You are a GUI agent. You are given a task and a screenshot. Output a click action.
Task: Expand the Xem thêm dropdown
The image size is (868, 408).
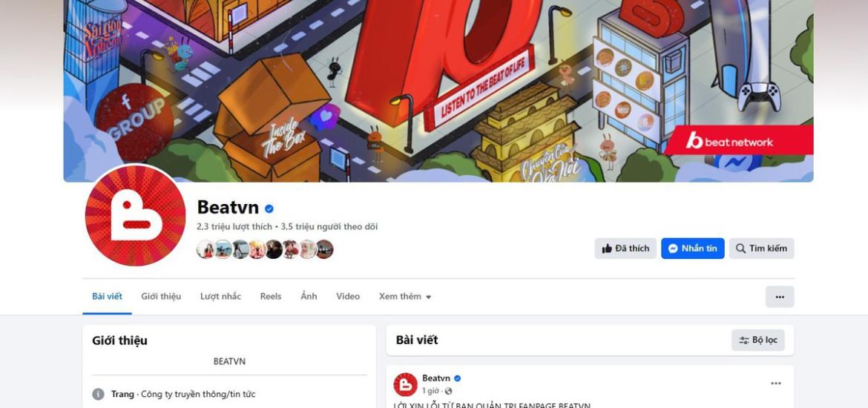coord(404,297)
